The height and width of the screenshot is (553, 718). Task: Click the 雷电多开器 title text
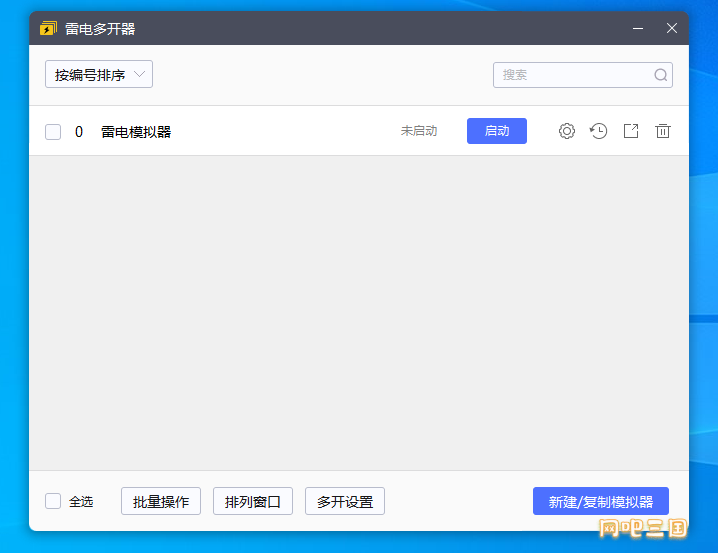tap(100, 29)
